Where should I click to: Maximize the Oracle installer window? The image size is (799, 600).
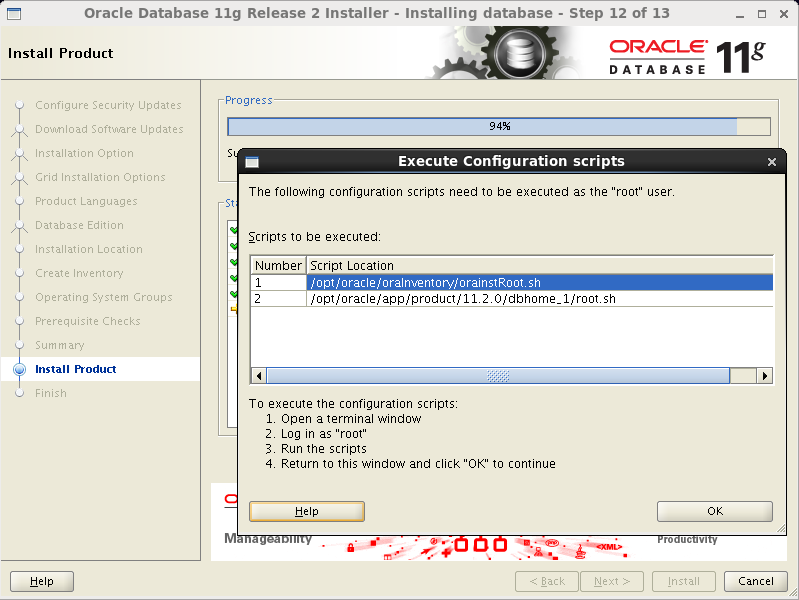pos(762,14)
